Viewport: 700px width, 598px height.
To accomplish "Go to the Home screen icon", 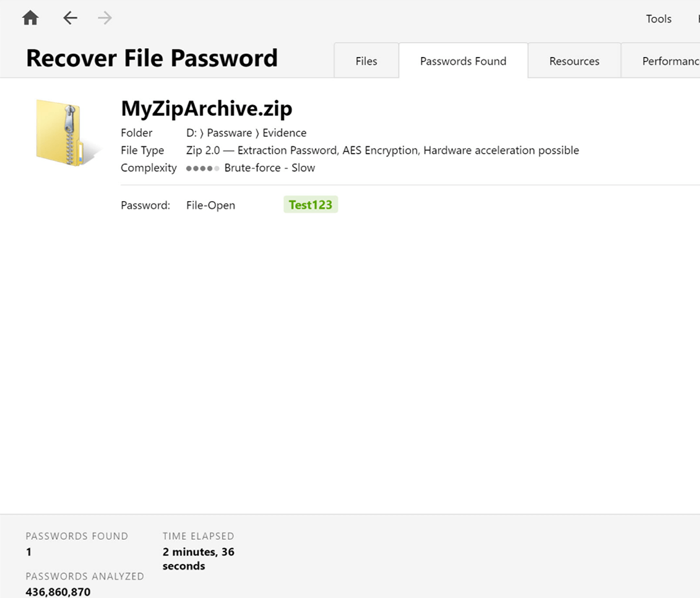I will pyautogui.click(x=30, y=19).
